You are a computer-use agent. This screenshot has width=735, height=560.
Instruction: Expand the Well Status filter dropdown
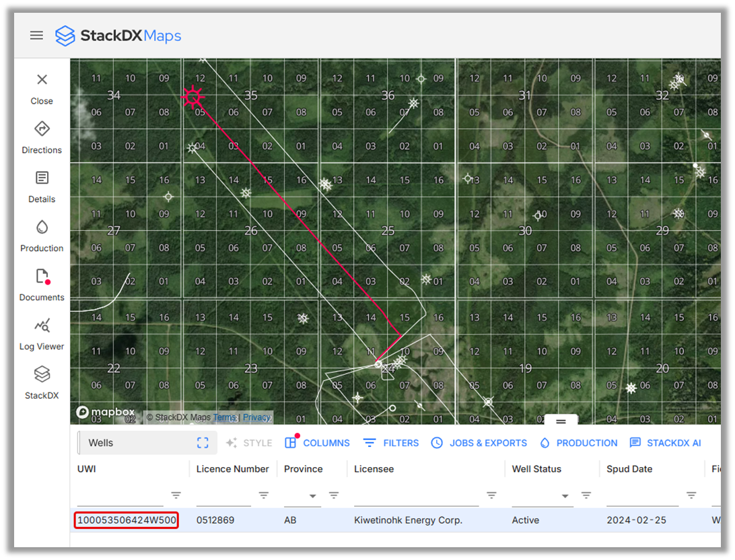[564, 496]
